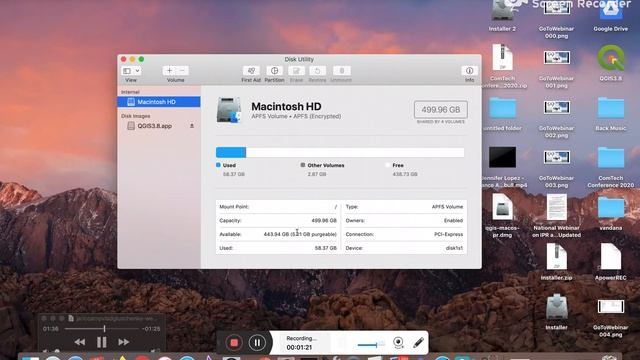Image resolution: width=640 pixels, height=360 pixels.
Task: Add a volume with the plus button
Action: coord(169,71)
